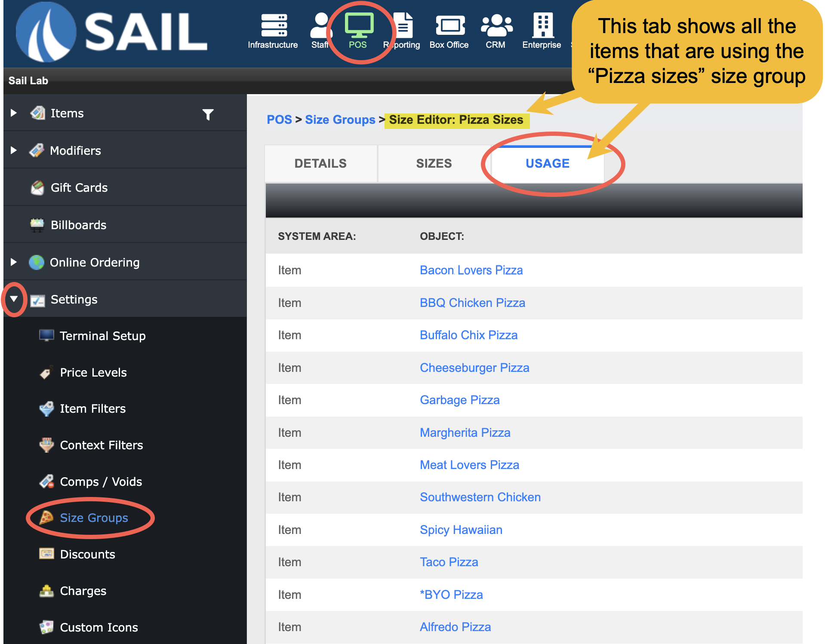
Task: Open the Box Office ticket icon
Action: (x=449, y=27)
